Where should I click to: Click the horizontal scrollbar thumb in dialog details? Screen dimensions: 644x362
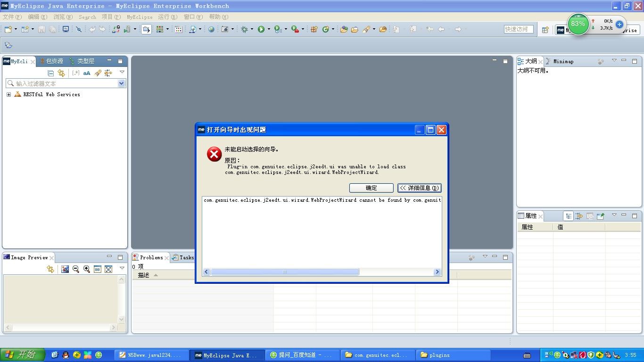[x=285, y=272]
